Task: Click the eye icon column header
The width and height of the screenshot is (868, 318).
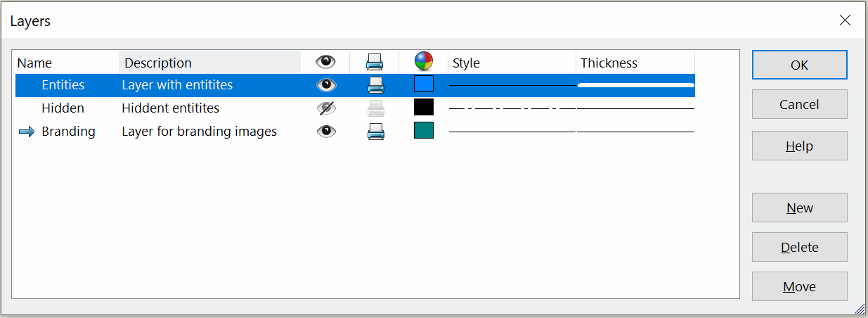Action: [325, 63]
